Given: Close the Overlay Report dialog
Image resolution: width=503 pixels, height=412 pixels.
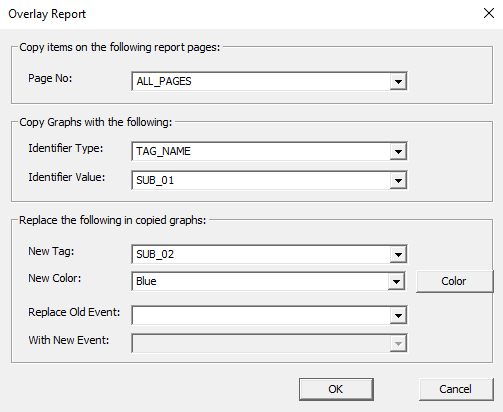Looking at the screenshot, I should (x=489, y=13).
